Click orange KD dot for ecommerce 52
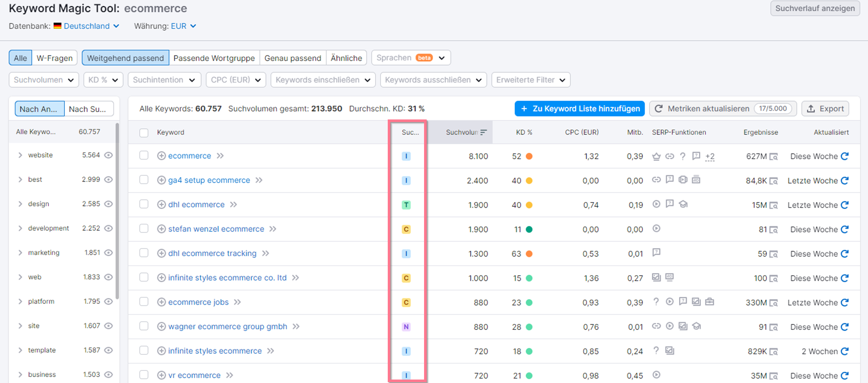868x383 pixels. (529, 156)
